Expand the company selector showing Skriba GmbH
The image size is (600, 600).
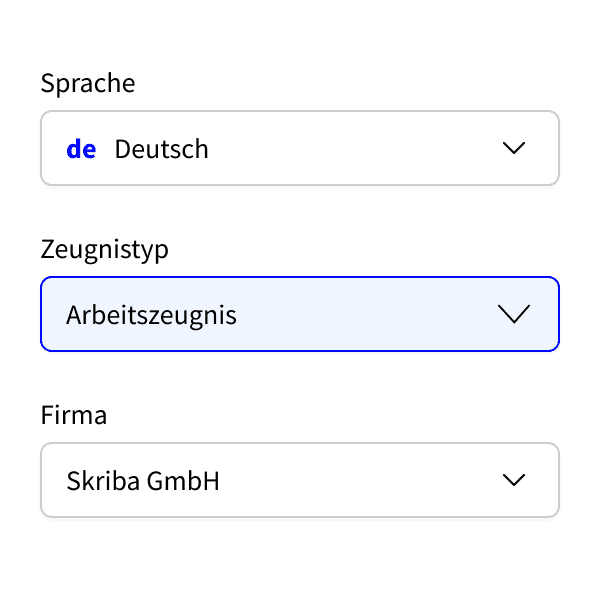tap(300, 480)
